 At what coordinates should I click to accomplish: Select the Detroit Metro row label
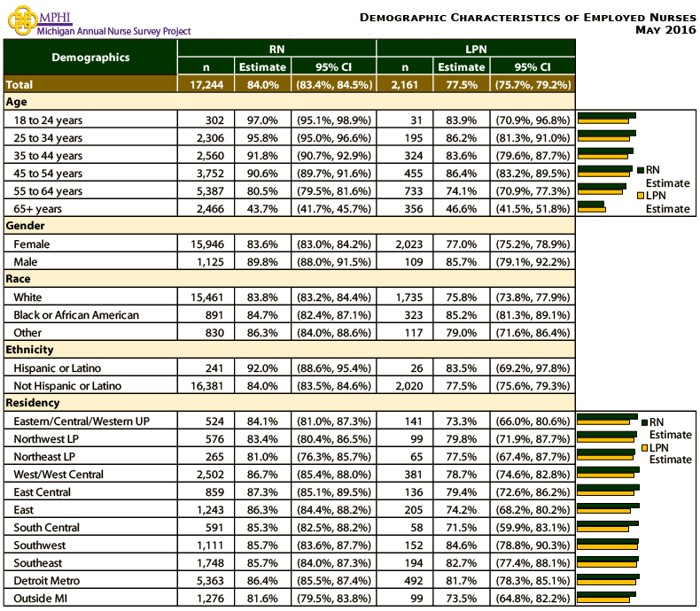47,580
